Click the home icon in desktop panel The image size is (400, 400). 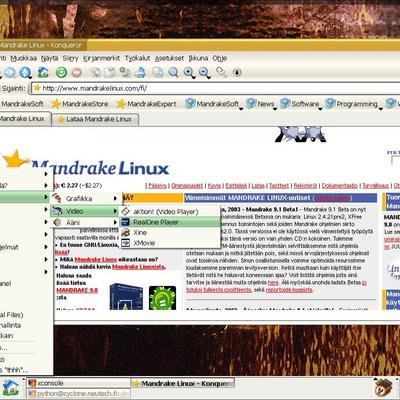(x=11, y=388)
